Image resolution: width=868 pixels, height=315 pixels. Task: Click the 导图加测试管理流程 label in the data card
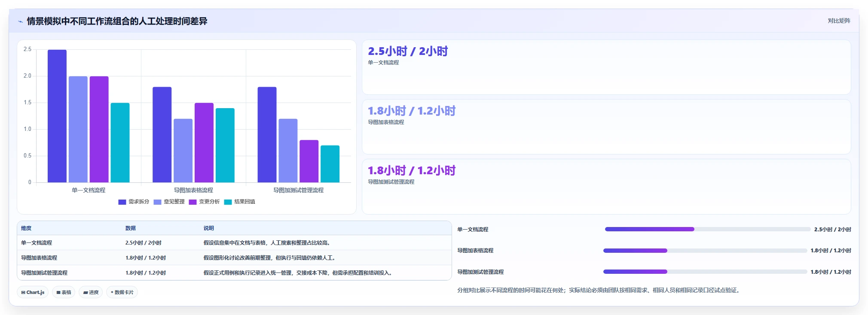pyautogui.click(x=391, y=182)
